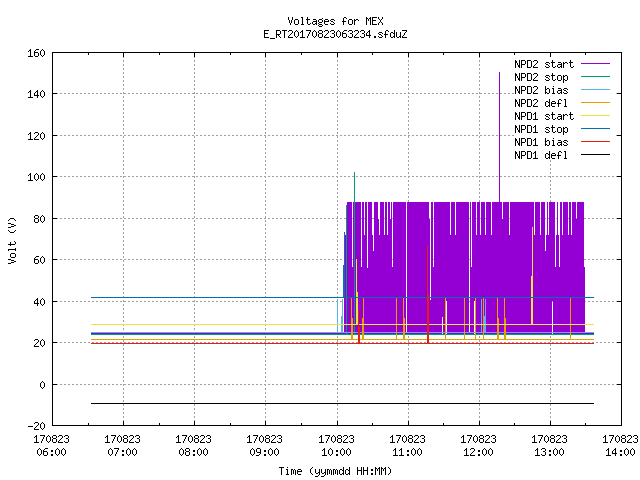
Task: Click the x-axis tick 170823 07:00
Action: click(122, 446)
